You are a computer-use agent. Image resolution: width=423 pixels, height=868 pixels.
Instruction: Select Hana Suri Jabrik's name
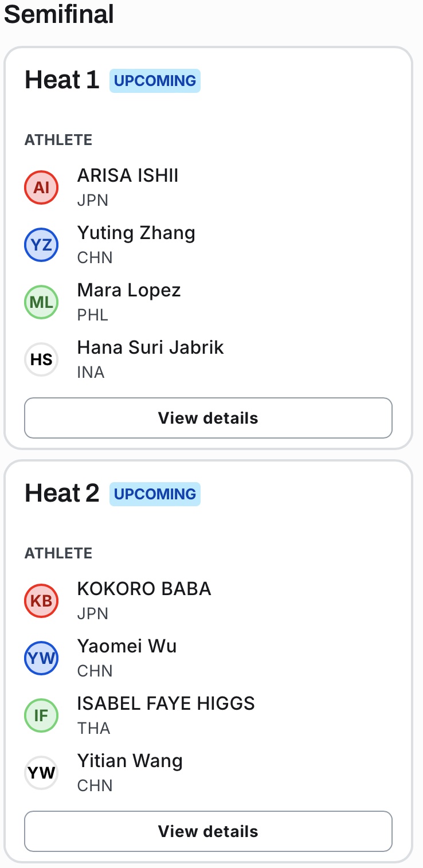150,348
